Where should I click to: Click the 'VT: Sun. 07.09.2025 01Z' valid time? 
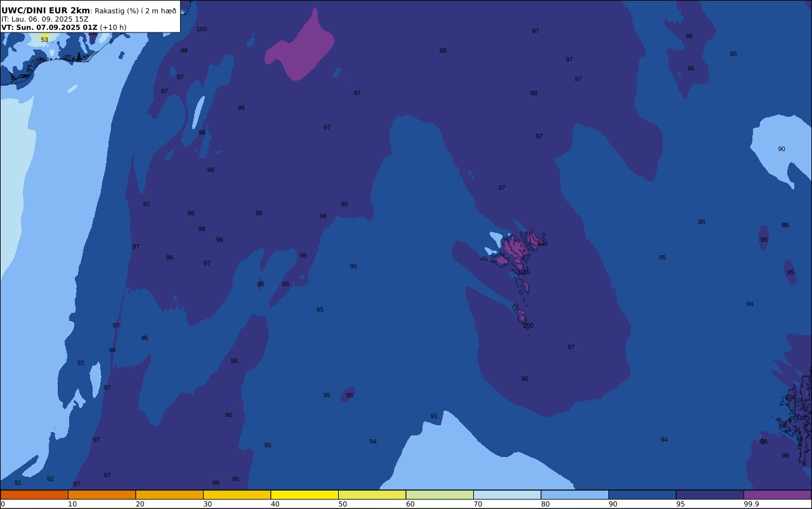pyautogui.click(x=49, y=27)
